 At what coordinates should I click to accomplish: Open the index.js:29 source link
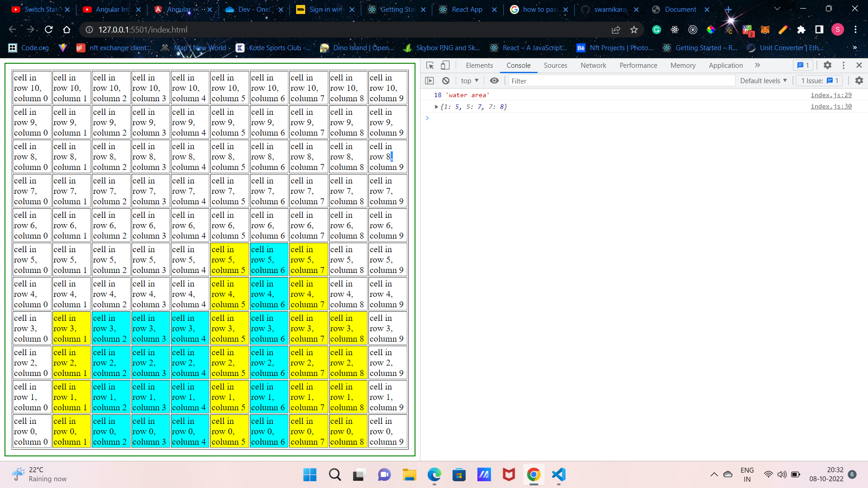tap(831, 95)
